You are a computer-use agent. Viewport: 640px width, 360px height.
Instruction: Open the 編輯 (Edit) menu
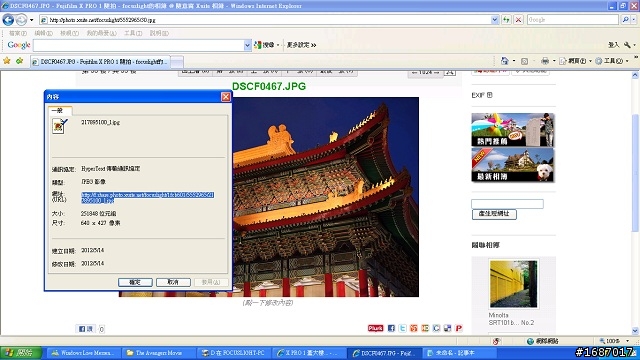(x=43, y=33)
